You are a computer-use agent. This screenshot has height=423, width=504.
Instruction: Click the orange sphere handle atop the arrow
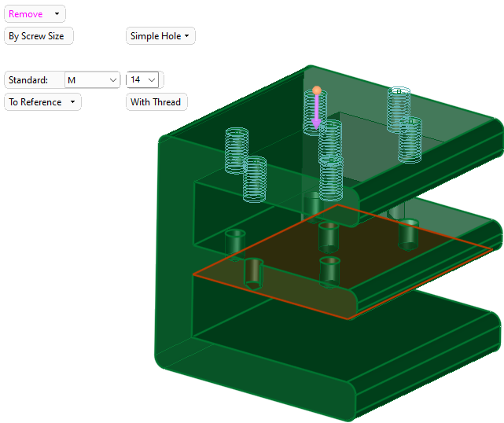[x=316, y=91]
